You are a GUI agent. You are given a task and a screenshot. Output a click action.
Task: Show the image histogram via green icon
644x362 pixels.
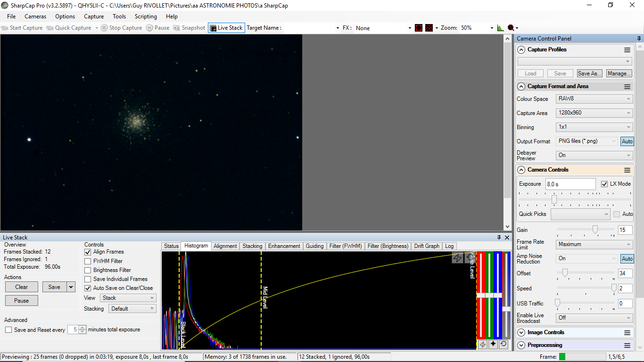click(x=501, y=28)
